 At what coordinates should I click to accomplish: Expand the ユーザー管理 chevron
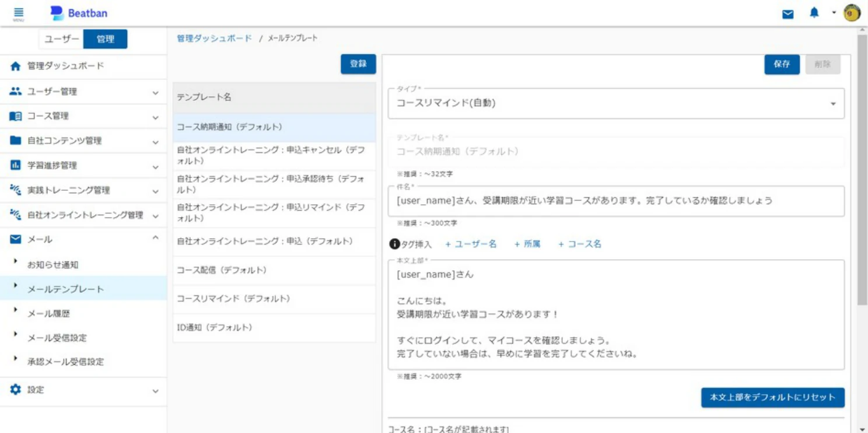[155, 93]
